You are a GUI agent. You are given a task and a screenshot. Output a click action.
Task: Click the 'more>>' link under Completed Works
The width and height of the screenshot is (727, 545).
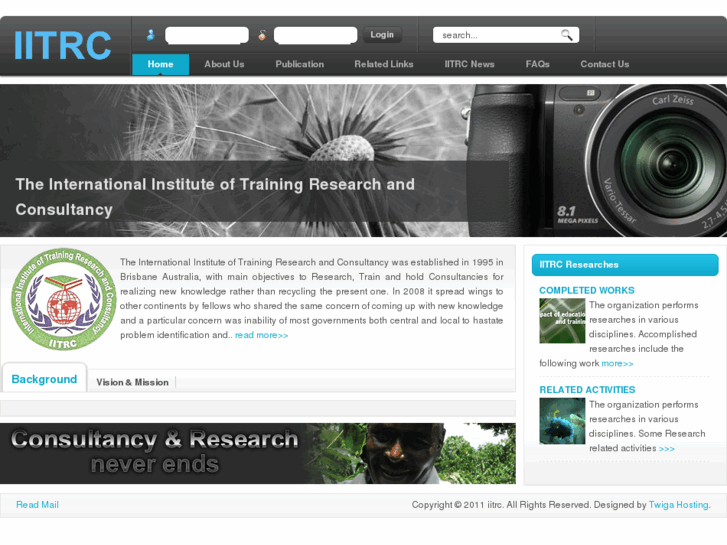pyautogui.click(x=617, y=363)
